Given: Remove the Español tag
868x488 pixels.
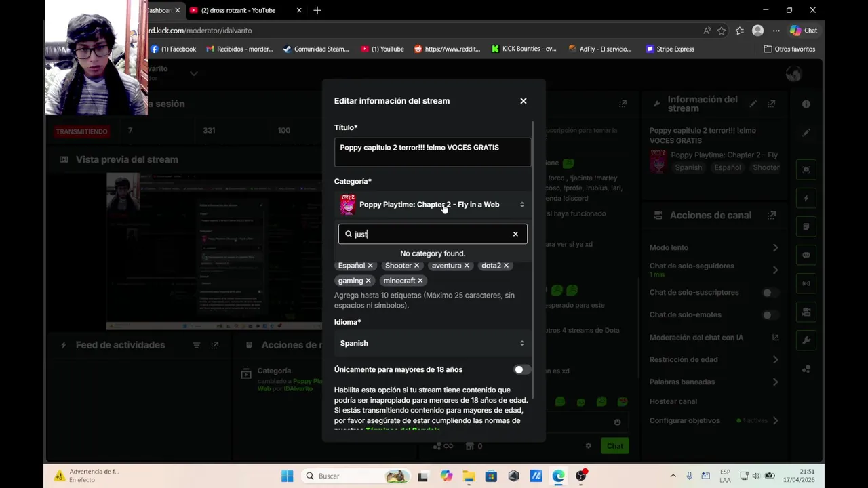Looking at the screenshot, I should [x=370, y=266].
